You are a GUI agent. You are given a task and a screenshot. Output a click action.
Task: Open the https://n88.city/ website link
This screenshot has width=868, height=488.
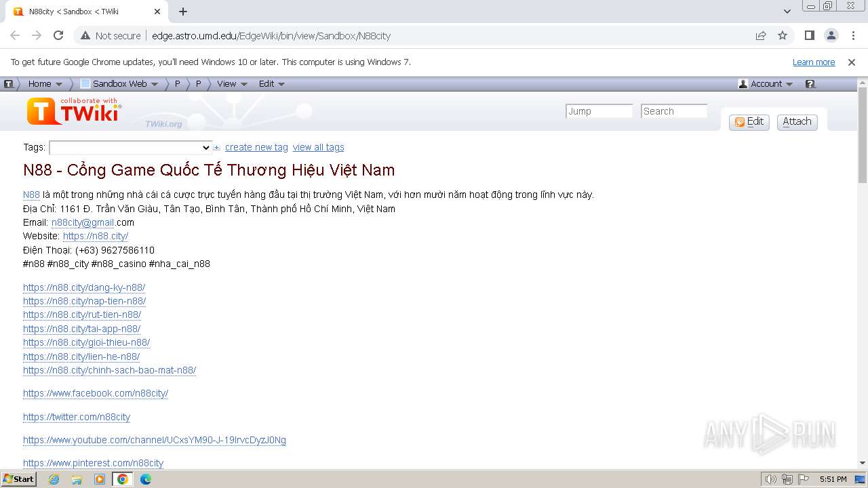tap(96, 236)
